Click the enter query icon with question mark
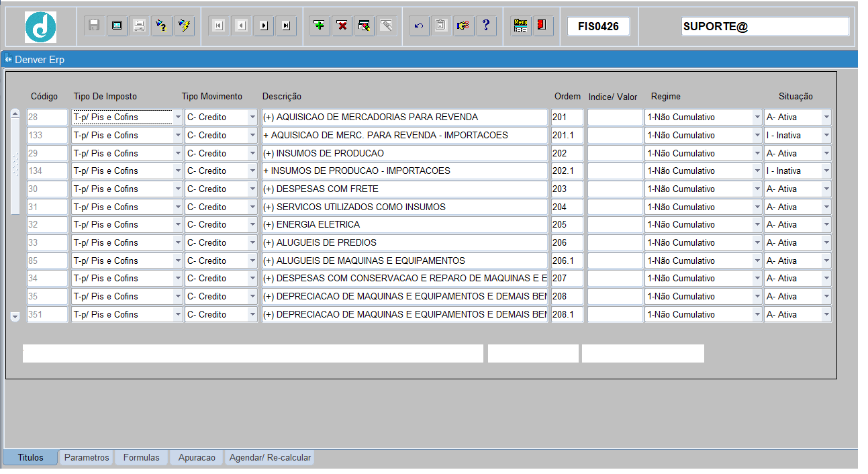The height and width of the screenshot is (474, 868). coord(162,26)
